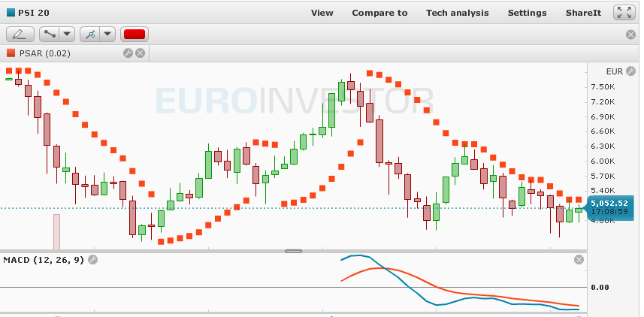Click the MACD (12, 26, 9) label
Image resolution: width=644 pixels, height=317 pixels.
(x=44, y=260)
